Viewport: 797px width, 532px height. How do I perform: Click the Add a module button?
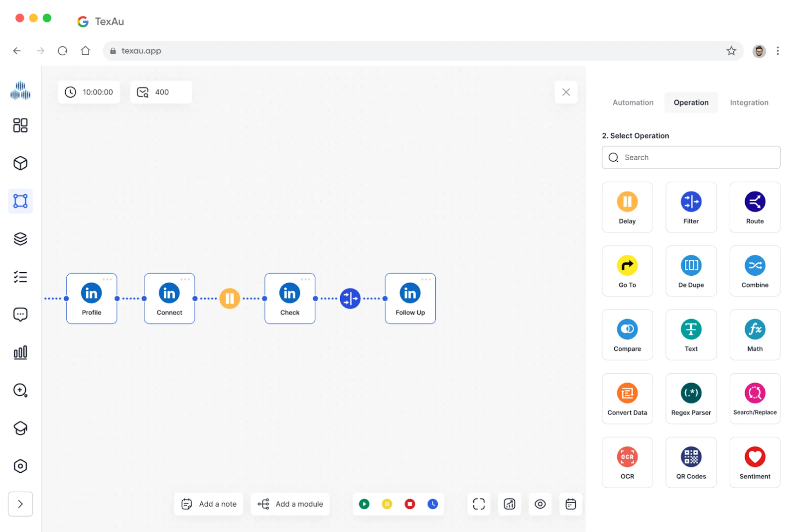point(290,504)
